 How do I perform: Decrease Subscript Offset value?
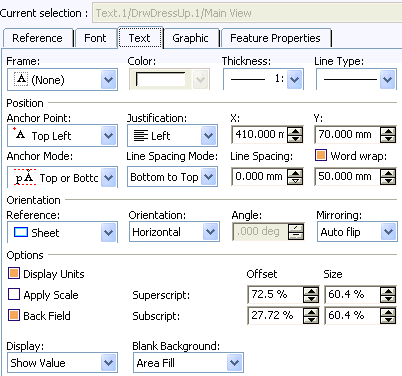311,319
